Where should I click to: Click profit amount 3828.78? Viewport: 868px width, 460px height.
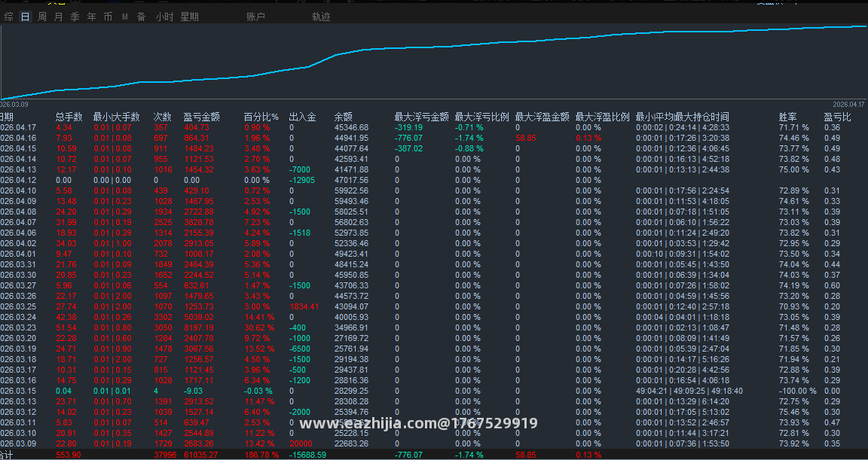tap(198, 222)
